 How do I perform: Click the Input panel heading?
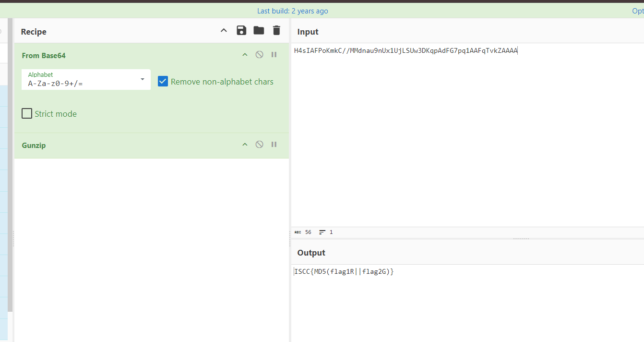[x=308, y=32]
